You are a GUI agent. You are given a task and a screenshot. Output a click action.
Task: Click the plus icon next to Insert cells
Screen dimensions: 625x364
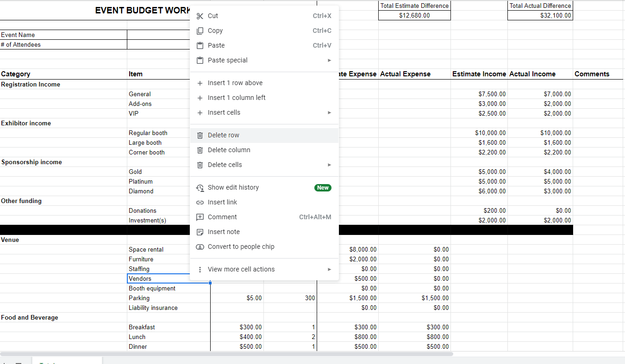pyautogui.click(x=200, y=112)
